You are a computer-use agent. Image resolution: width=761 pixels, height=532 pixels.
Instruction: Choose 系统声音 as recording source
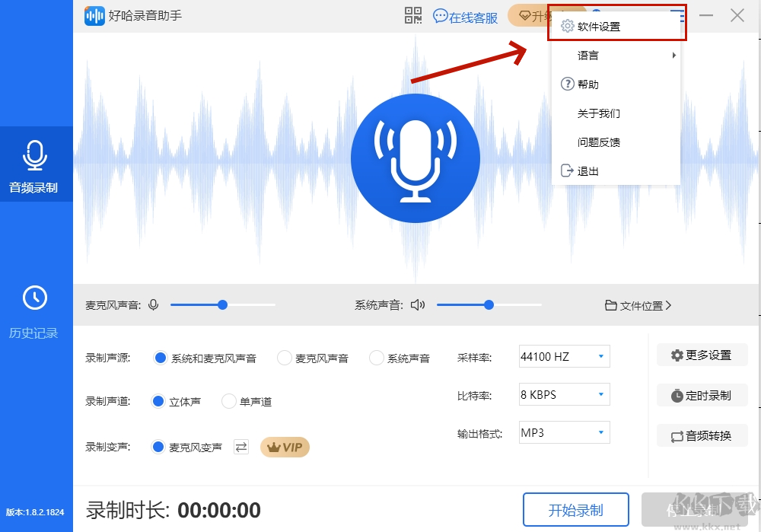click(376, 356)
